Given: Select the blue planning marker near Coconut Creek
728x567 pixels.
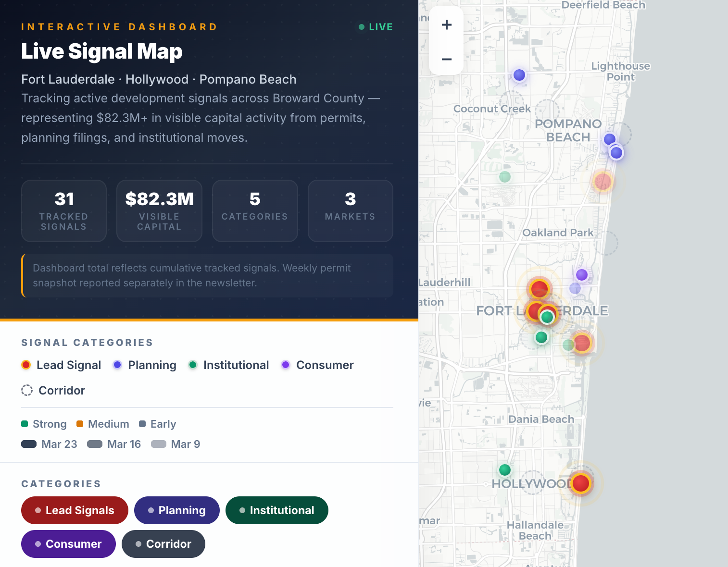Looking at the screenshot, I should pos(519,75).
